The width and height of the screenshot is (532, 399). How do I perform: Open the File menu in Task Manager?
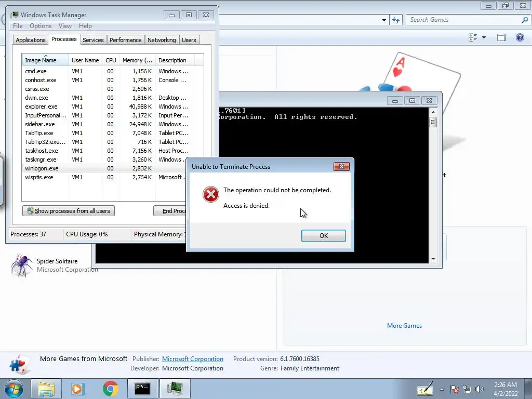tap(18, 26)
